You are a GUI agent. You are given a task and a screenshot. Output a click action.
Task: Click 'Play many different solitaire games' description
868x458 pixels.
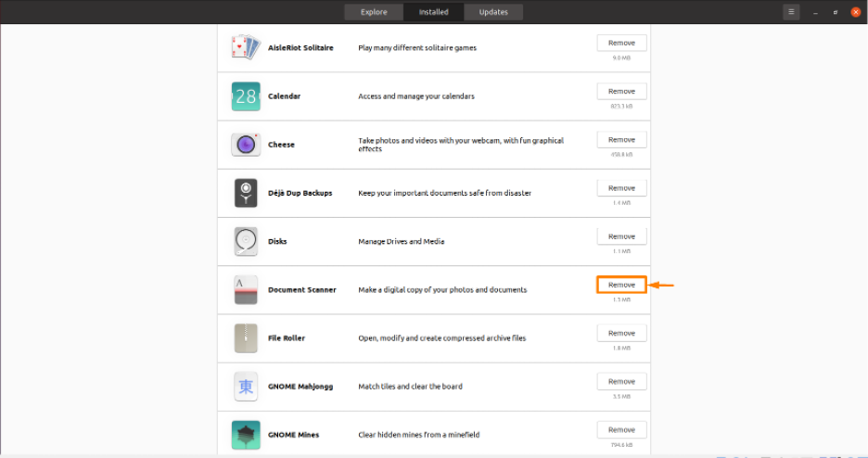pyautogui.click(x=417, y=48)
